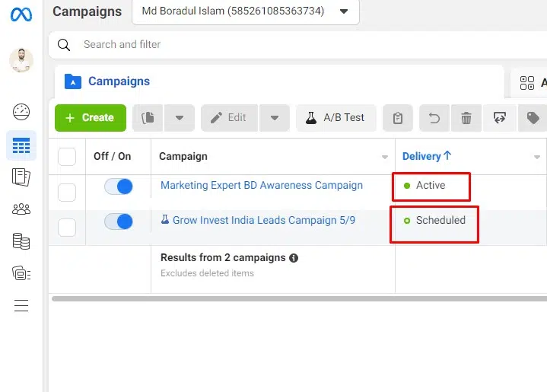Toggle off Grow Invest India Leads Campaign

[x=119, y=221]
